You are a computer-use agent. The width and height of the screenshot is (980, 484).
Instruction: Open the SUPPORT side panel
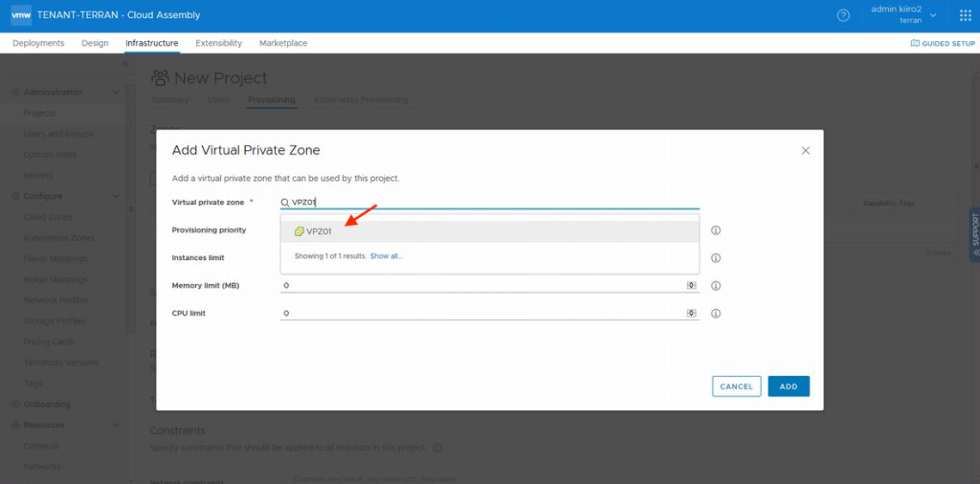point(974,234)
